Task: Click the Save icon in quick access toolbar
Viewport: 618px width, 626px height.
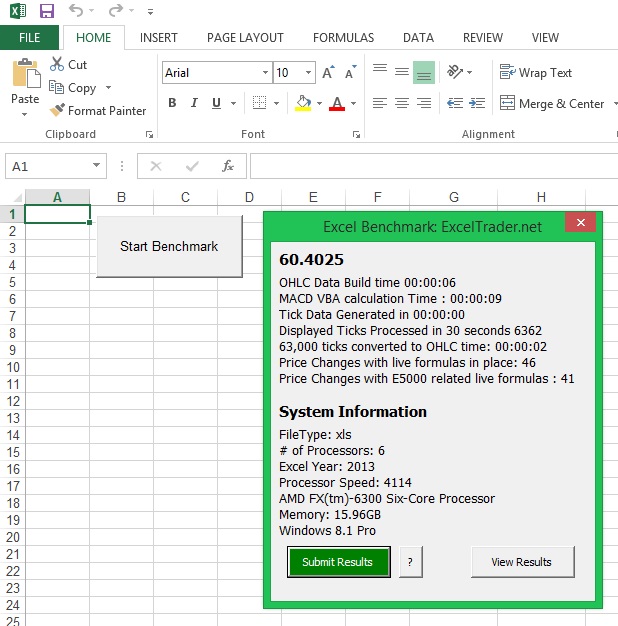Action: pos(47,11)
